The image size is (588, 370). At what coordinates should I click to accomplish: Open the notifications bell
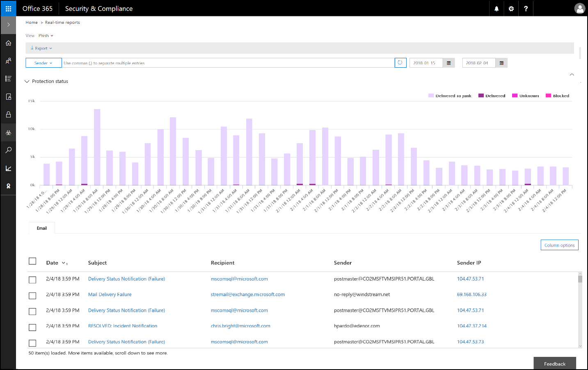click(496, 8)
